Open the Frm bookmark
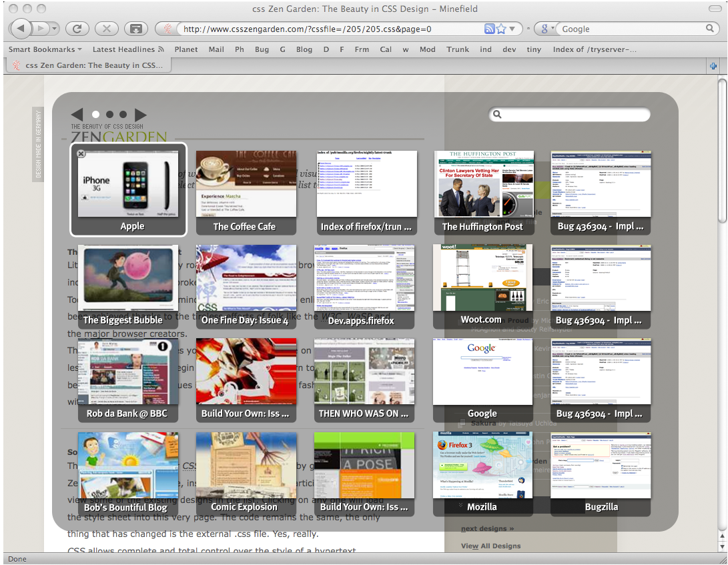This screenshot has height=565, width=728. click(362, 49)
